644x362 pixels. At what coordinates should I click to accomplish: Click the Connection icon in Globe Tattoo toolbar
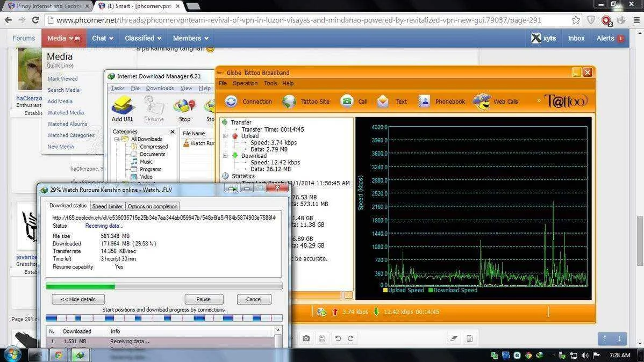[x=231, y=102]
